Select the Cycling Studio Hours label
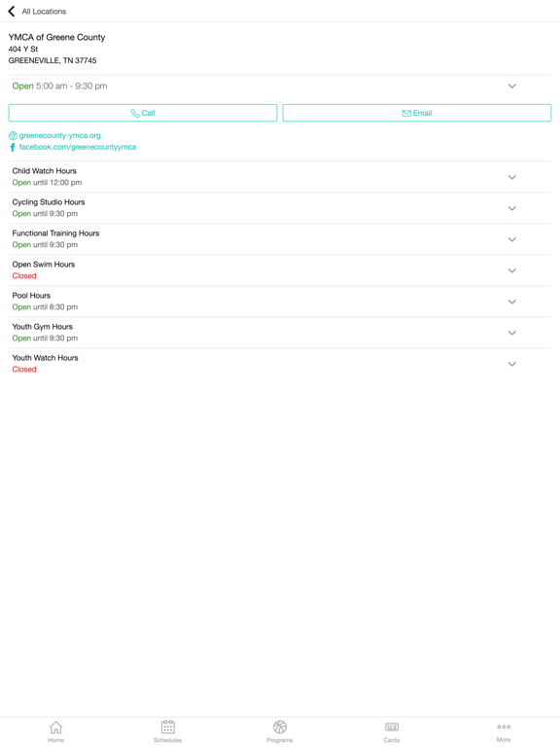The height and width of the screenshot is (747, 560). pos(49,202)
